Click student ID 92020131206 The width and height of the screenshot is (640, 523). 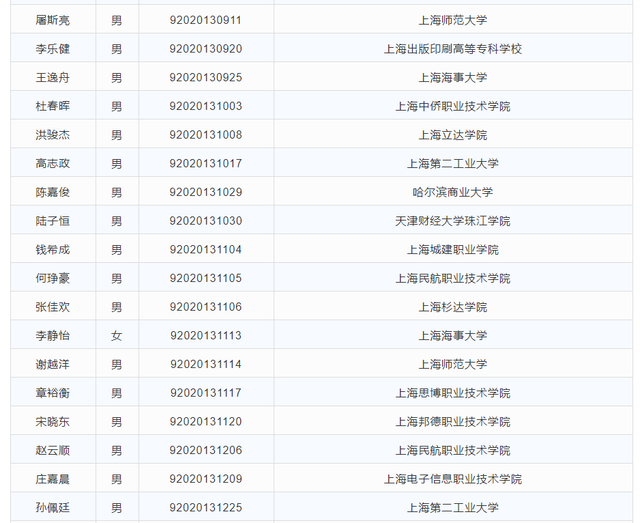[x=206, y=450]
